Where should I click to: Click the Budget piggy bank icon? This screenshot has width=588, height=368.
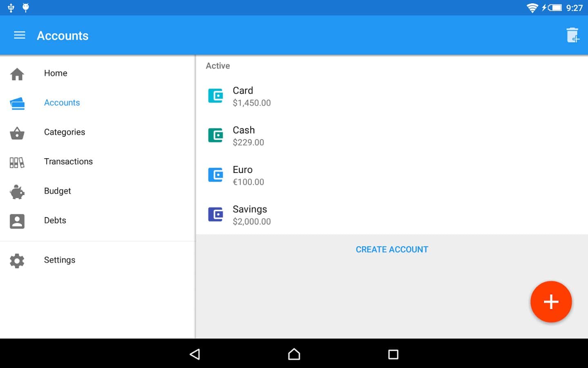[x=17, y=192]
